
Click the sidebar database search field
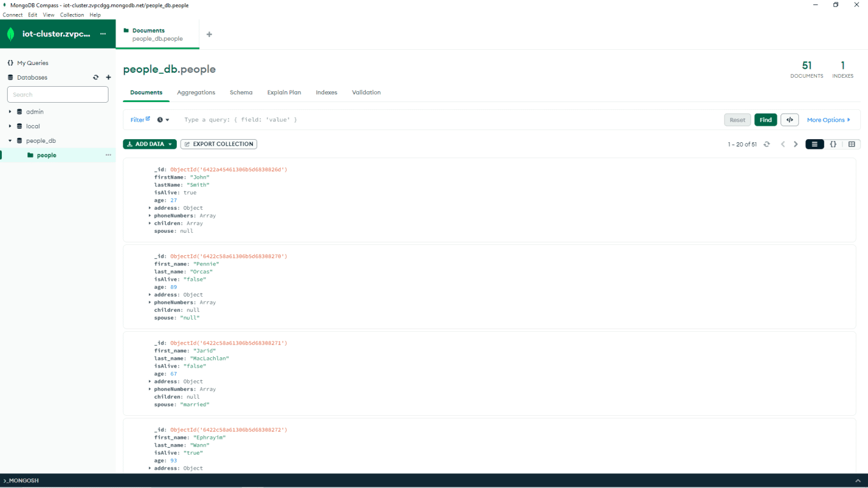(57, 94)
